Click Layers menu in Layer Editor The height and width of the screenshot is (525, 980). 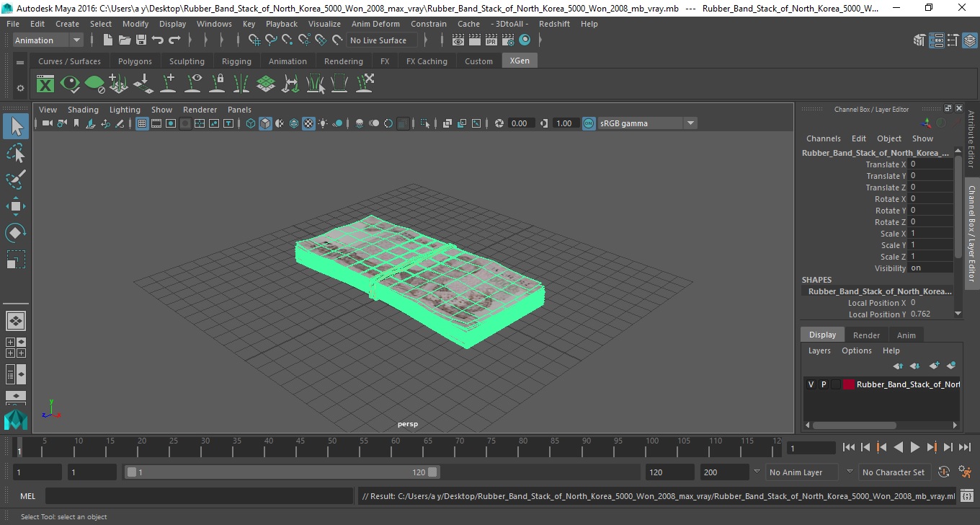click(819, 350)
